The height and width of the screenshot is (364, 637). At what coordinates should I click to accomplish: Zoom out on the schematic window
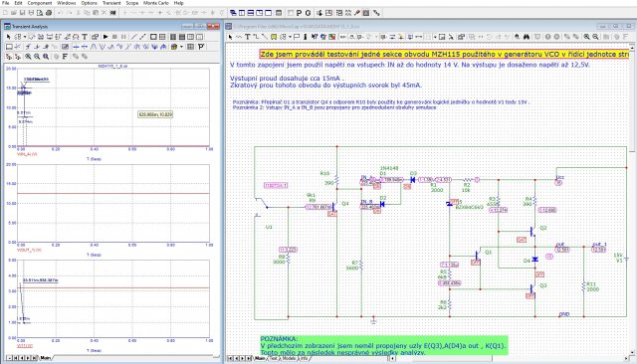pos(595,37)
